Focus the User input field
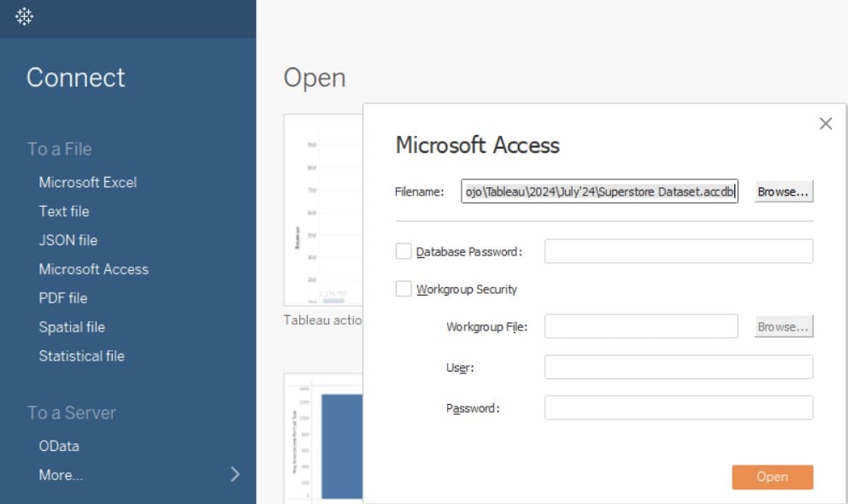 679,367
